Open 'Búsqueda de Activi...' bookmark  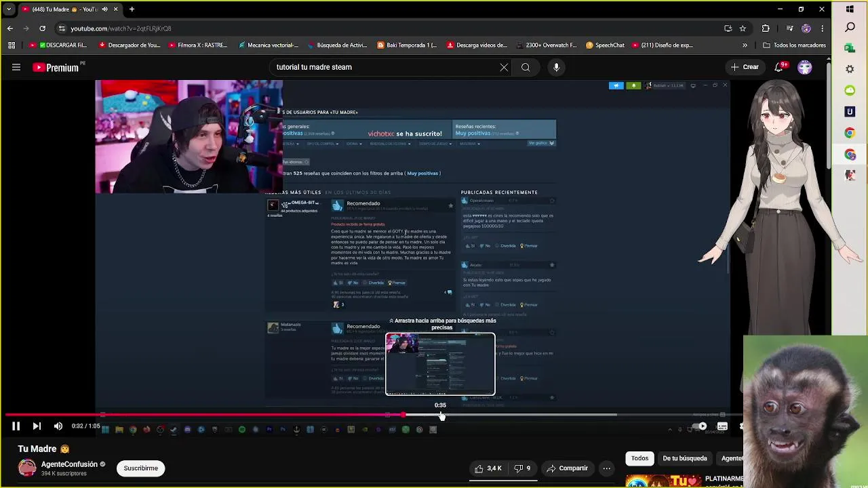click(337, 45)
